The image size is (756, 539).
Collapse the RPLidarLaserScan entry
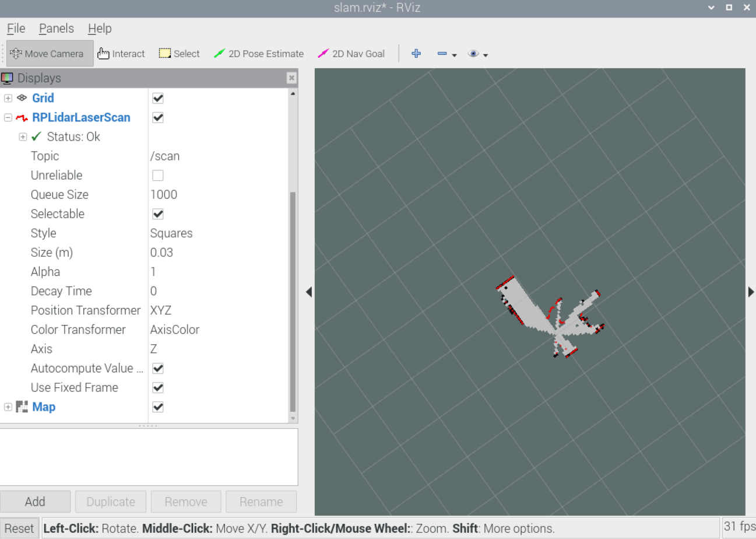[x=8, y=118]
